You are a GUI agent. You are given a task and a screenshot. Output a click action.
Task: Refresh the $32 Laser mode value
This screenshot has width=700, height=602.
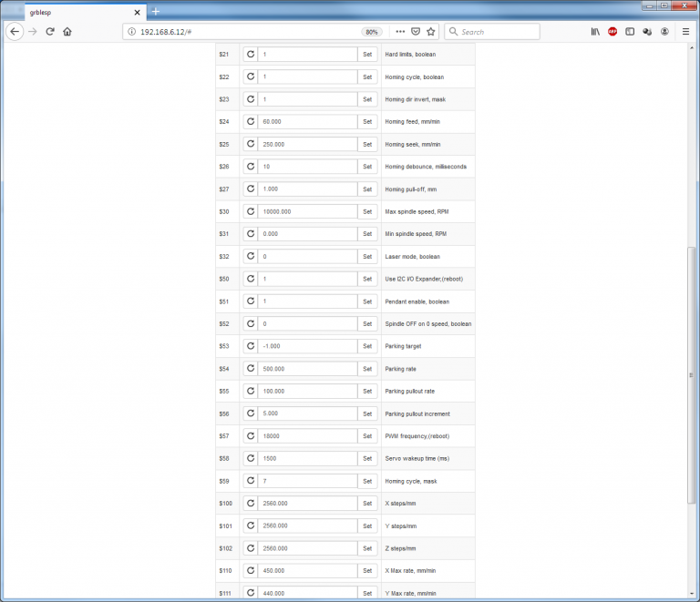point(251,257)
